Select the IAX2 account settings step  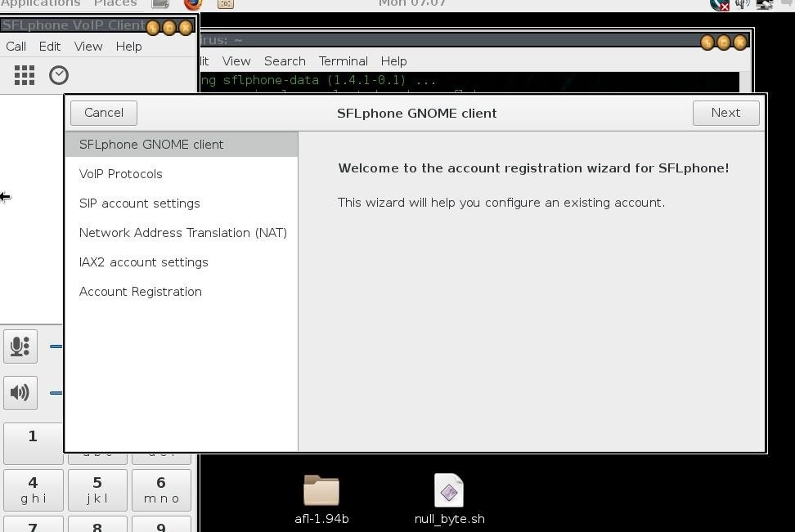point(182,262)
